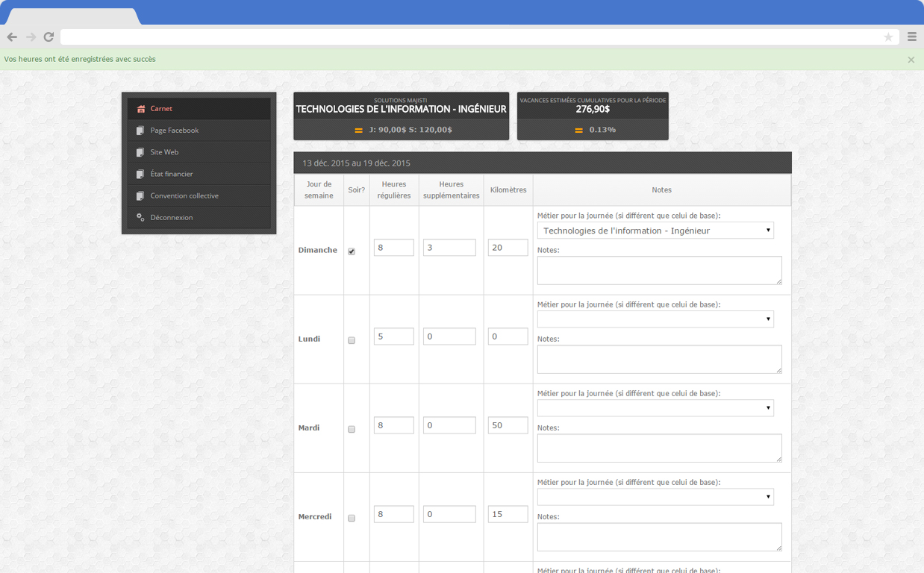The image size is (924, 573).
Task: Enable the Soir checkbox for Lundi
Action: (352, 340)
